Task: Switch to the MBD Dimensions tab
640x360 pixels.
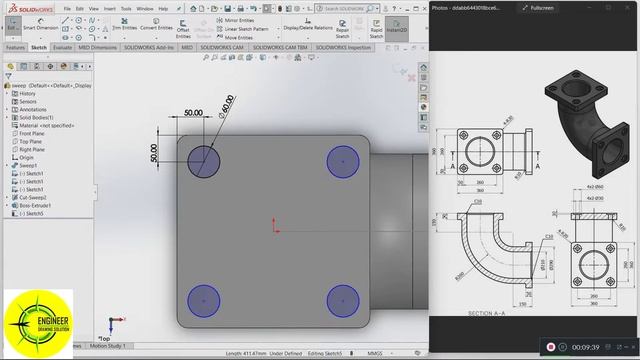Action: 98,47
